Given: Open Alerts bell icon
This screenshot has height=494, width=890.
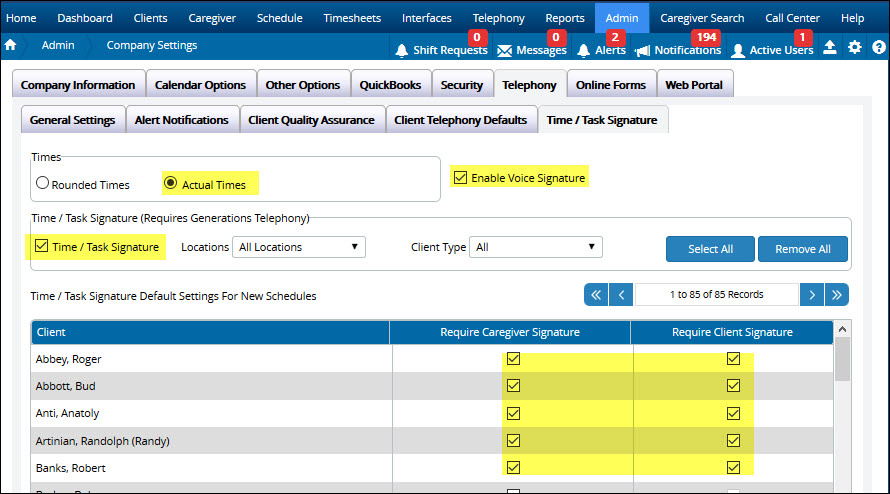Looking at the screenshot, I should 583,51.
